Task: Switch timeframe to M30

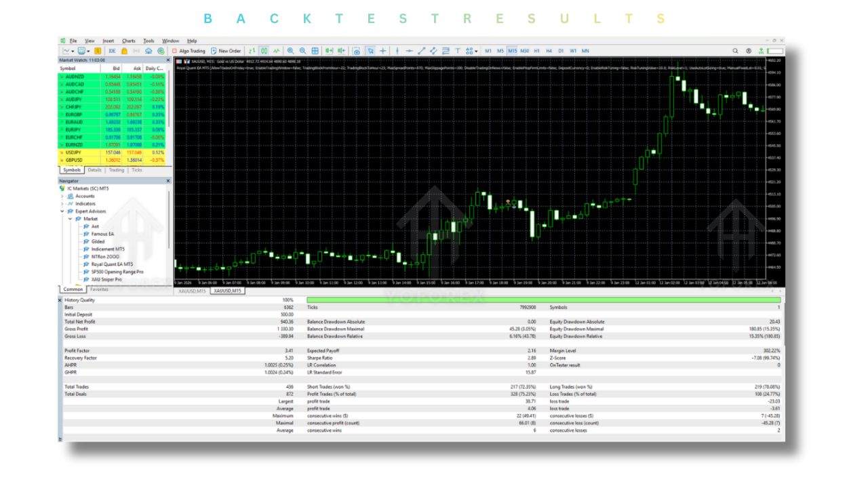Action: (x=524, y=51)
